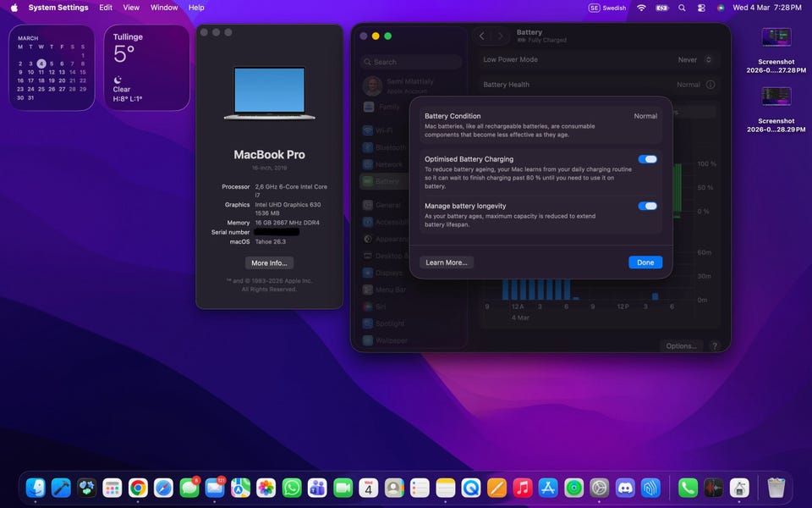
Task: Open Finder from the Dock
Action: pyautogui.click(x=36, y=488)
